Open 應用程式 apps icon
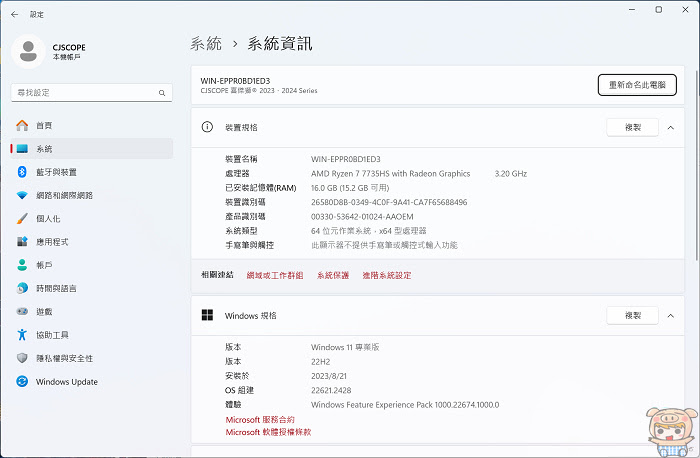 pos(22,241)
